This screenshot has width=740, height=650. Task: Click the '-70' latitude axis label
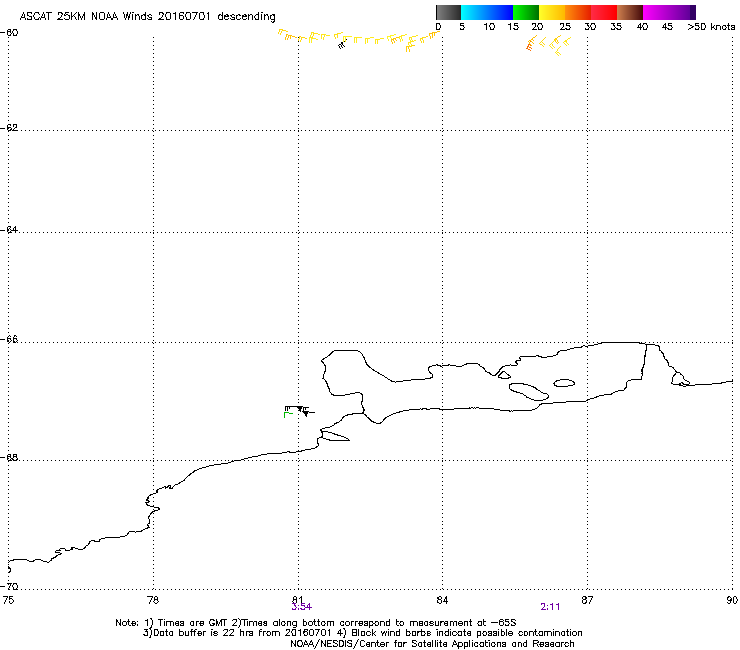(x=9, y=586)
